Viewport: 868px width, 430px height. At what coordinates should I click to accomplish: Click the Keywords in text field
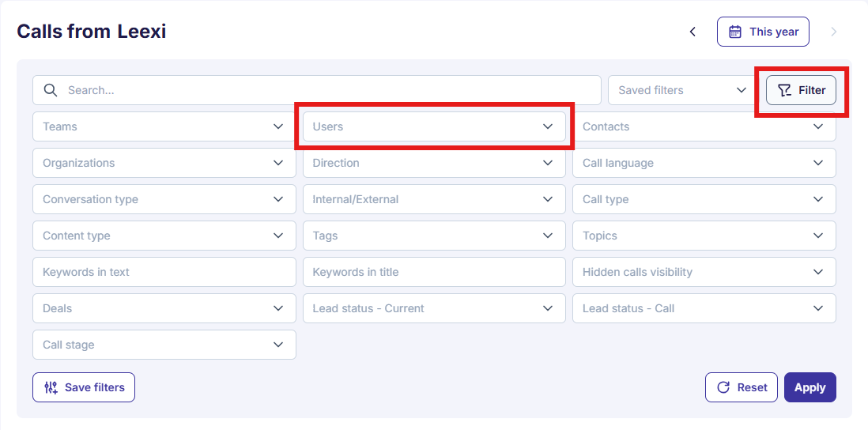164,272
